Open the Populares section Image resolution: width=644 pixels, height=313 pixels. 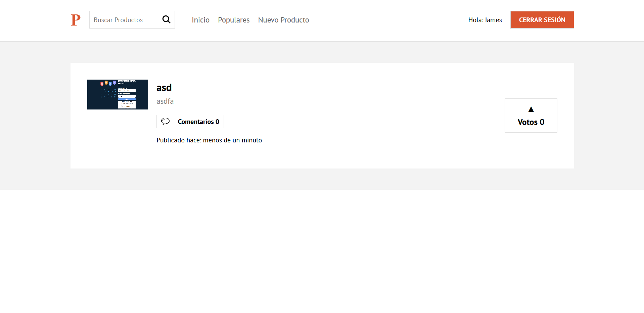pyautogui.click(x=234, y=20)
